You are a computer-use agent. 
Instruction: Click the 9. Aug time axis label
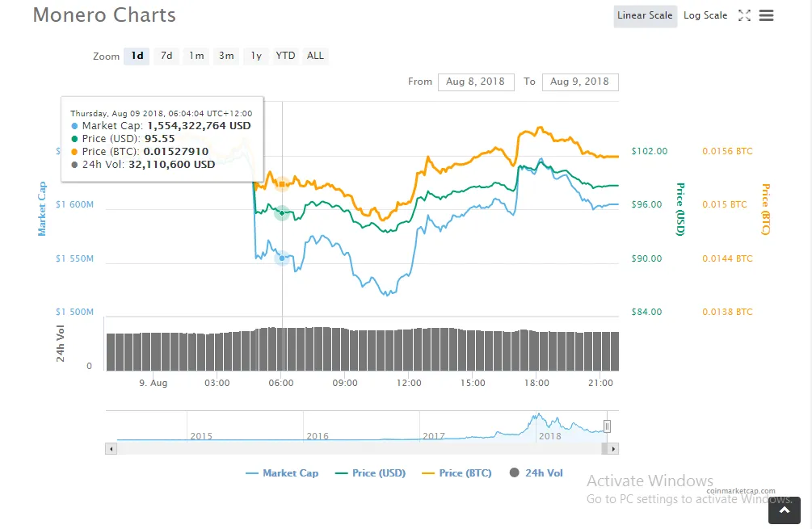[x=154, y=383]
